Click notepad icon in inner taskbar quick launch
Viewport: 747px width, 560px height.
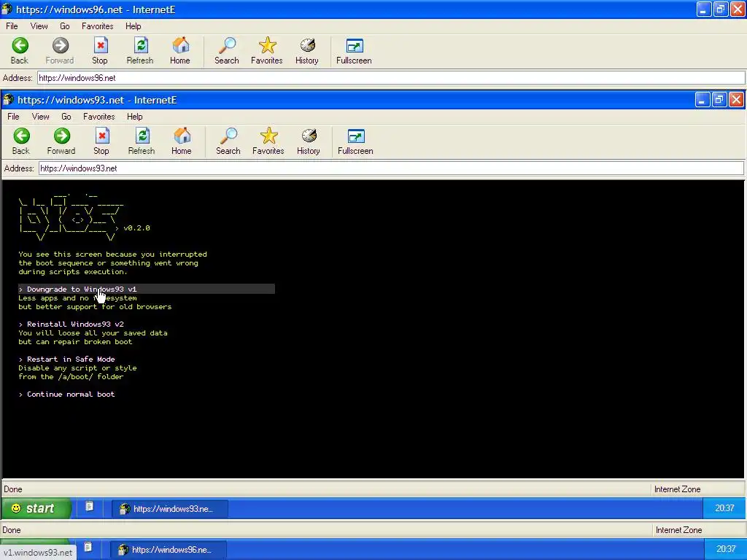click(89, 507)
